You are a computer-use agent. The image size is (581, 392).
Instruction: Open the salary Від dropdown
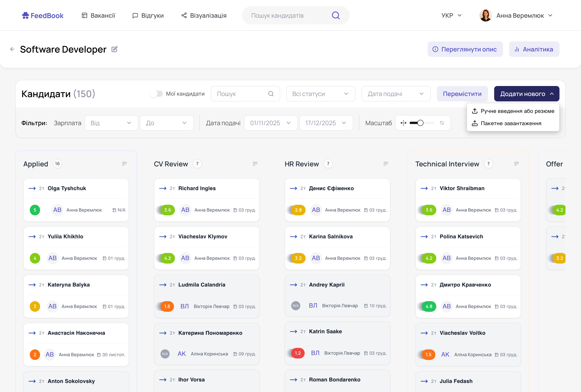tap(111, 123)
